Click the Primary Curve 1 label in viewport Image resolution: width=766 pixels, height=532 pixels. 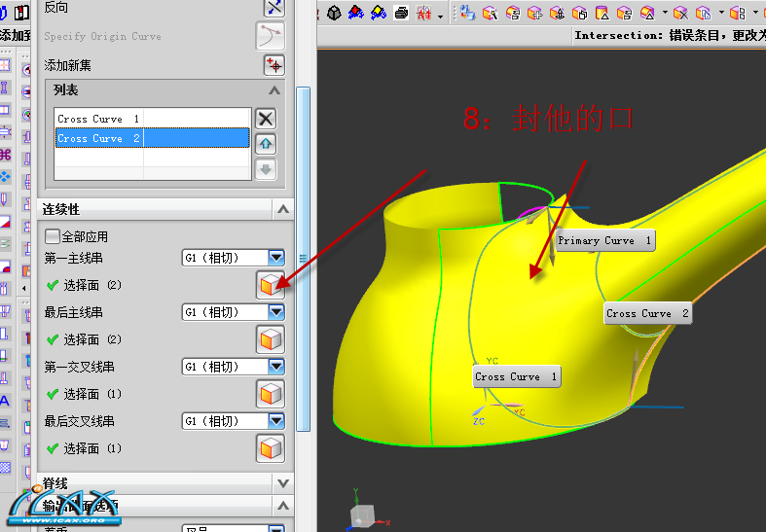coord(603,240)
